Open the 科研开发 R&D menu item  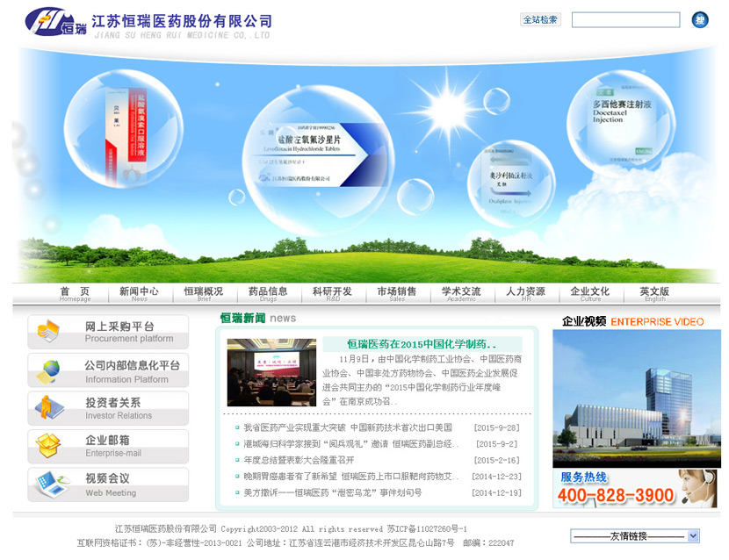pos(332,294)
